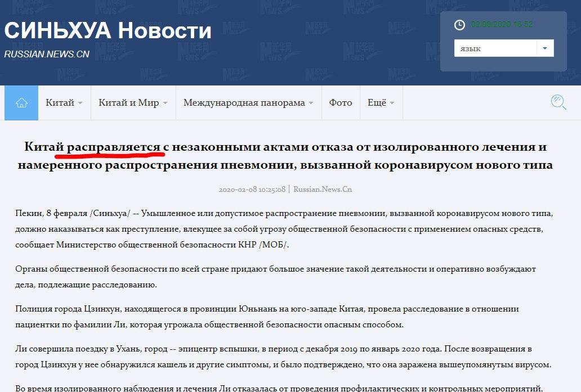
Task: Expand the arrow next to Китай
Action: click(80, 103)
